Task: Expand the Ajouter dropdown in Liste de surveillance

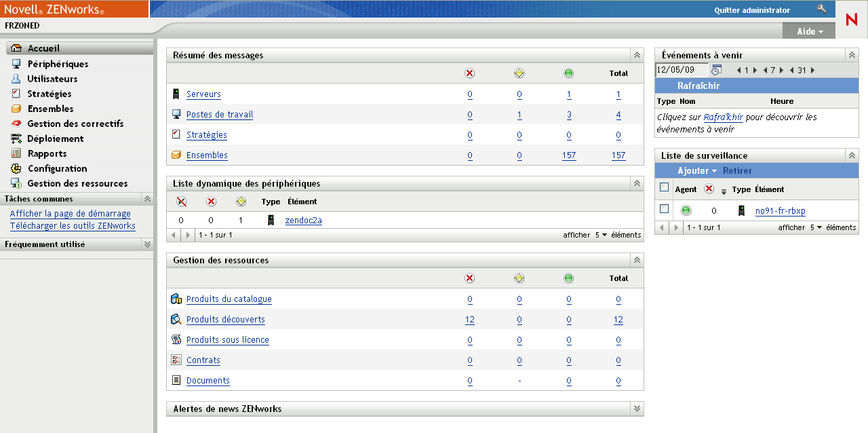Action: [697, 171]
